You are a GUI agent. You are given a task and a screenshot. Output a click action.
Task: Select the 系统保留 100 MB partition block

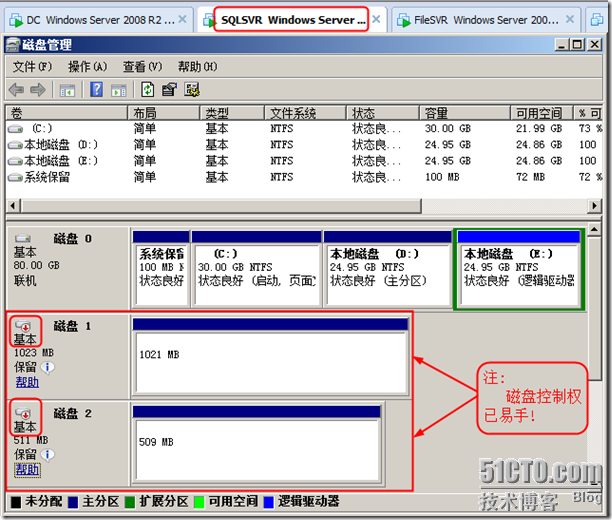(161, 269)
